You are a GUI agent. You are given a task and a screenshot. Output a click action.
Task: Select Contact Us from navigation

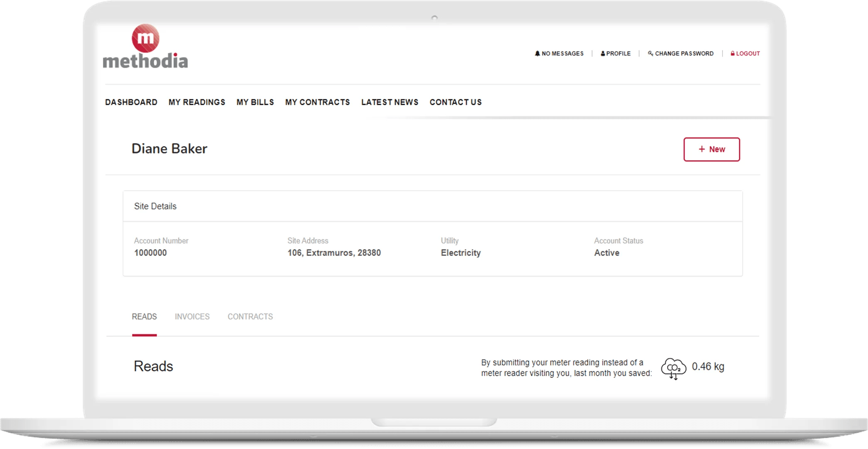(x=456, y=102)
